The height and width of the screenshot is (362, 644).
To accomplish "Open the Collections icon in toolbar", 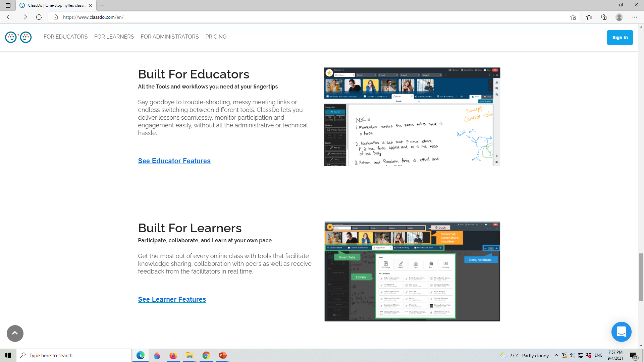I will pyautogui.click(x=604, y=17).
